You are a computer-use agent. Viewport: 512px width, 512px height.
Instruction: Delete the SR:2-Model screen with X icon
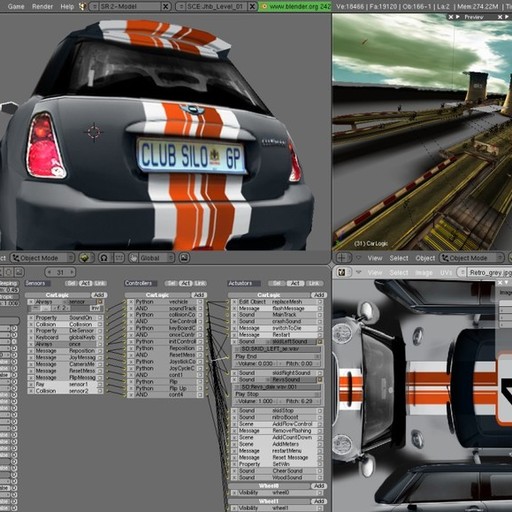coord(166,6)
